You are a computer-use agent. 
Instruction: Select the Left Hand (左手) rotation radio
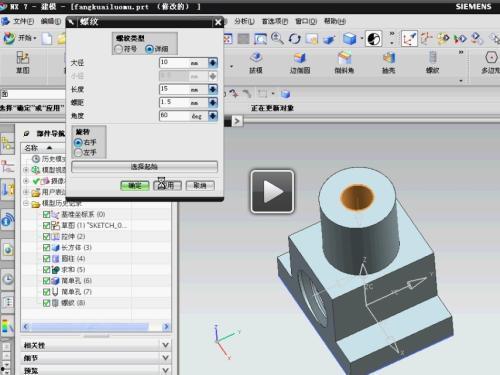point(78,153)
